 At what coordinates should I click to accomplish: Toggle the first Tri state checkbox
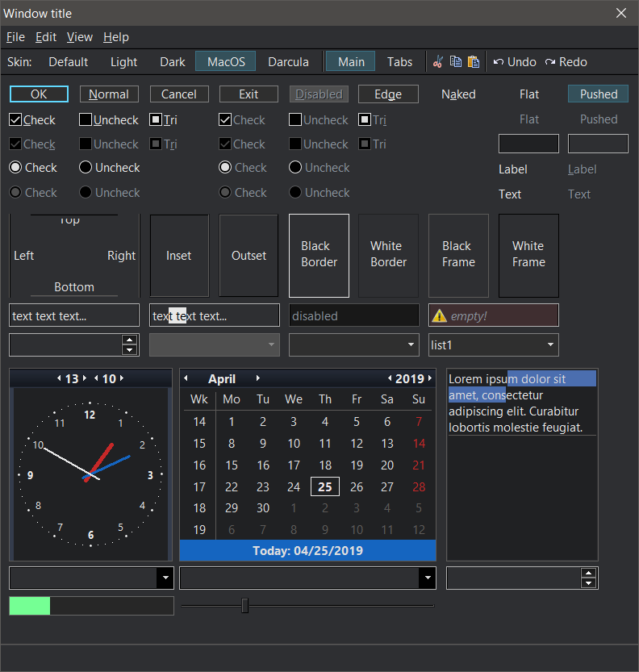pyautogui.click(x=156, y=120)
